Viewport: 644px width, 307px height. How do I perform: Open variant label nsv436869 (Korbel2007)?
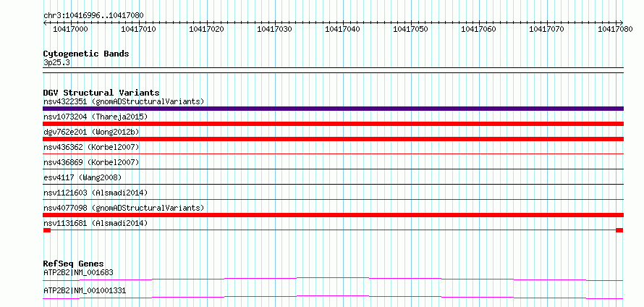pyautogui.click(x=91, y=162)
